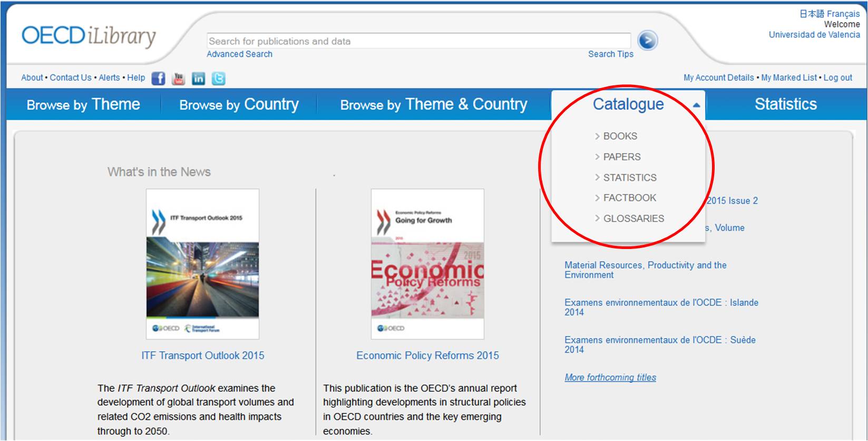
Task: Click the What's in the News heading
Action: point(159,172)
